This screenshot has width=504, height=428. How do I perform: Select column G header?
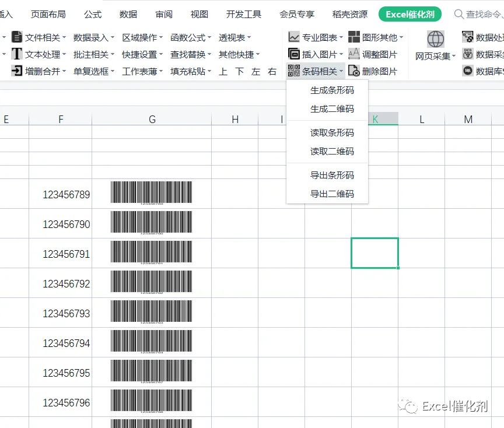click(152, 119)
